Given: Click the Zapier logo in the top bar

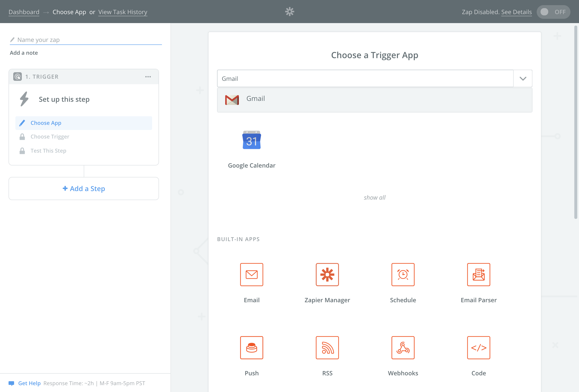Looking at the screenshot, I should tap(289, 12).
